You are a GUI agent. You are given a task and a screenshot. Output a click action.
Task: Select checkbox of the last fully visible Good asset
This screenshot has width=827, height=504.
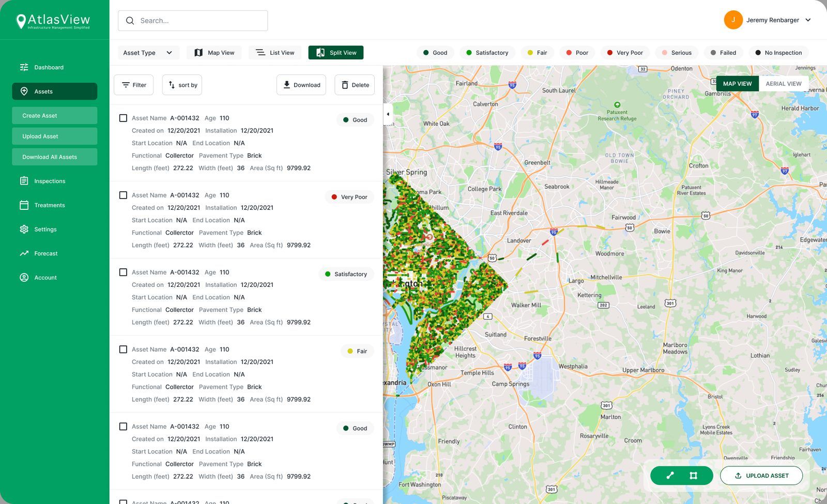(x=123, y=426)
